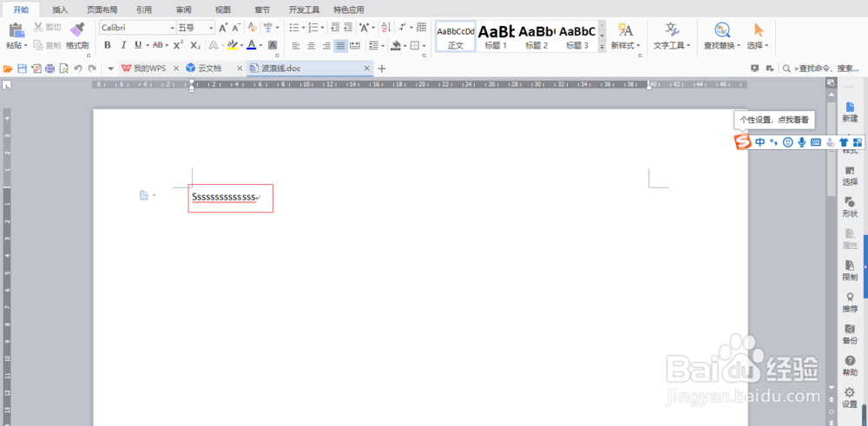868x426 pixels.
Task: Apply the 标题 2 heading style
Action: pos(536,36)
